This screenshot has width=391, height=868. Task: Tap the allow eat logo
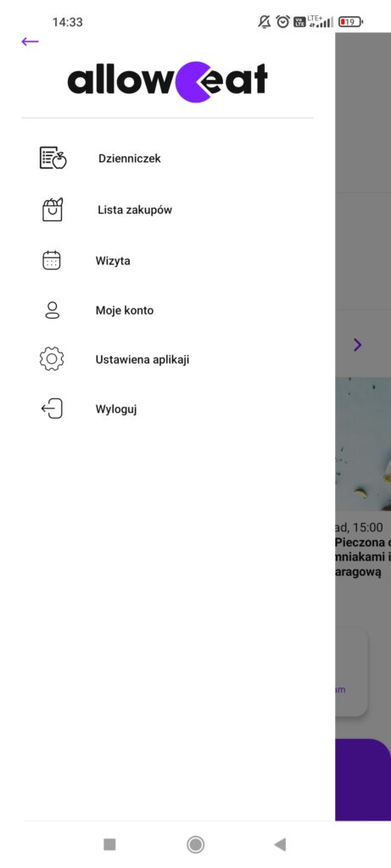167,82
